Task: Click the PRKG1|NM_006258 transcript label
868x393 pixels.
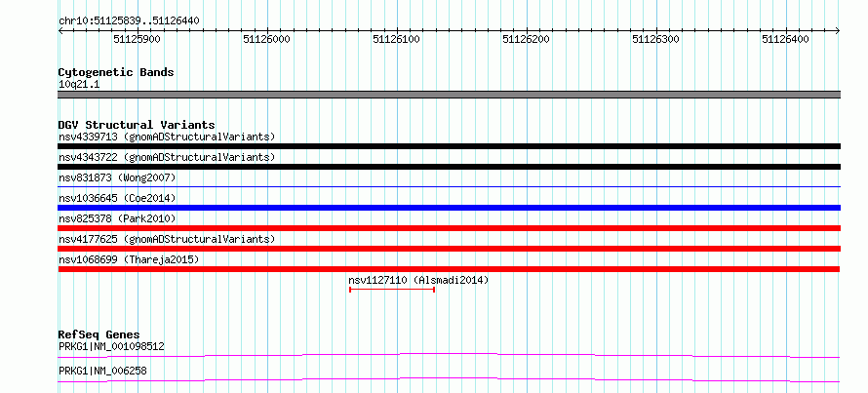Action: 103,371
